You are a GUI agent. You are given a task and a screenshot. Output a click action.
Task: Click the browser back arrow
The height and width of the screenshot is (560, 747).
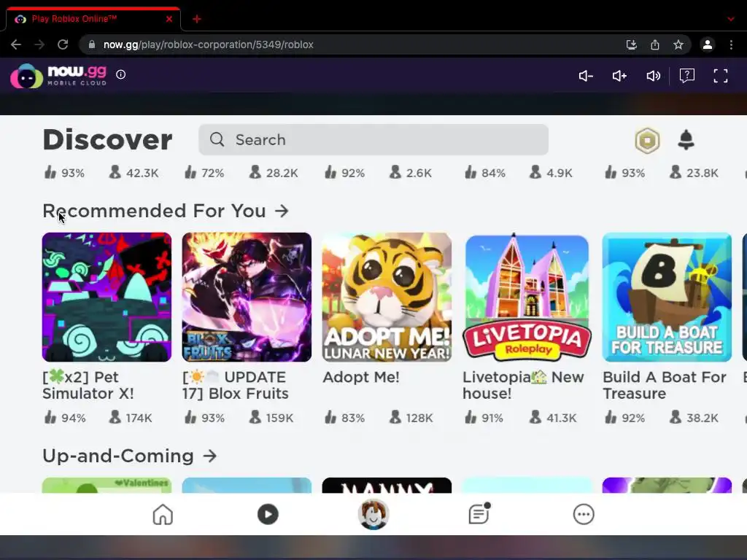tap(16, 44)
